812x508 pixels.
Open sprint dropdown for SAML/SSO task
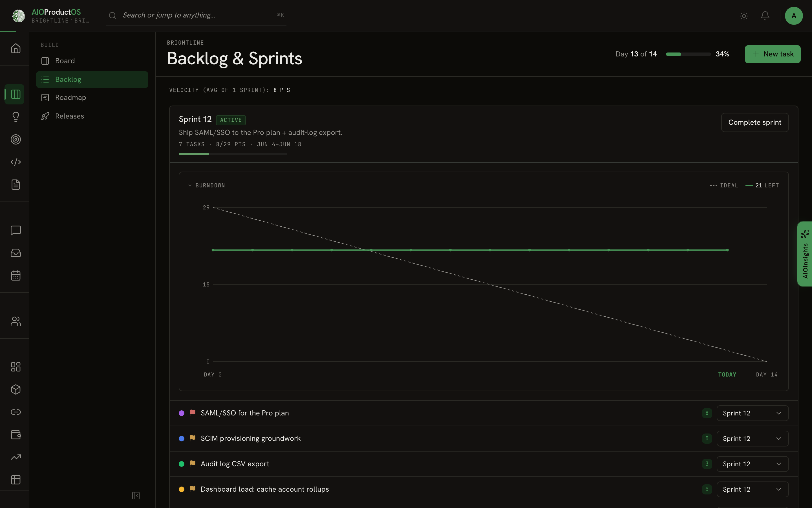click(752, 413)
